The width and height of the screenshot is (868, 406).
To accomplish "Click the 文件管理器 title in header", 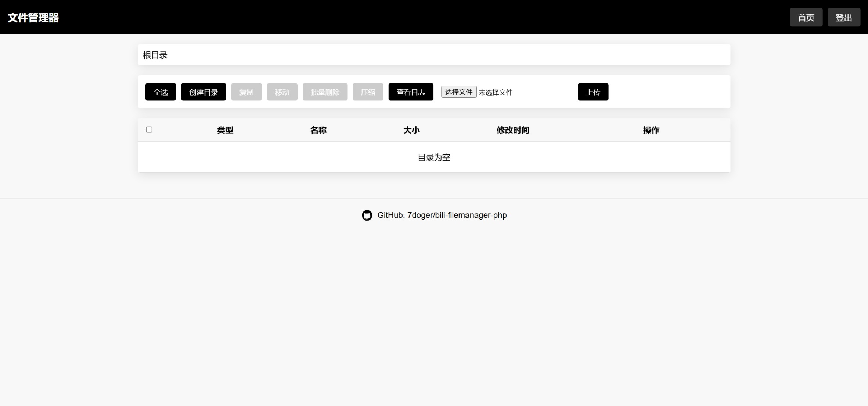I will 33,18.
